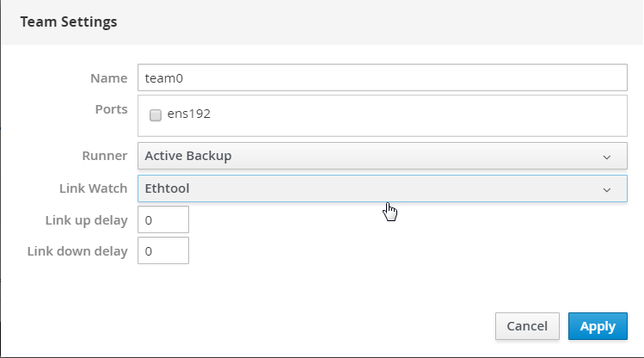Click the Link up delay label

pyautogui.click(x=86, y=219)
